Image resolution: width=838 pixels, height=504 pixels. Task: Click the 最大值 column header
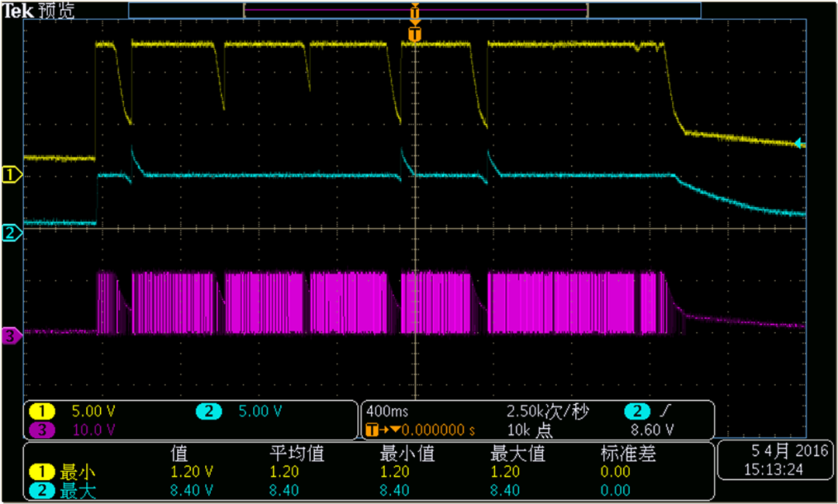518,454
